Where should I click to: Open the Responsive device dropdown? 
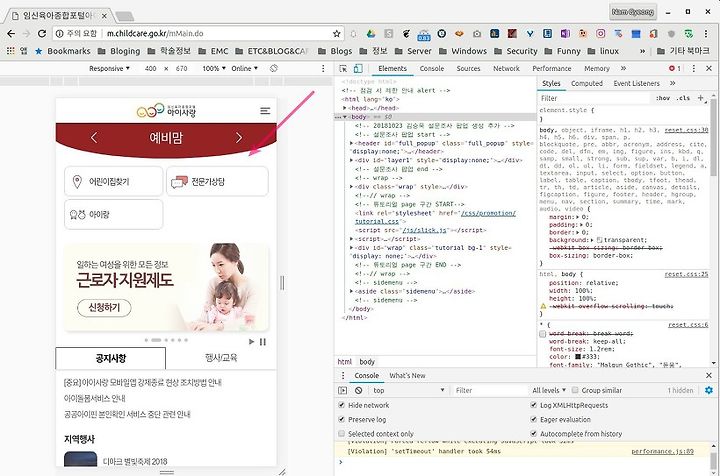point(109,68)
